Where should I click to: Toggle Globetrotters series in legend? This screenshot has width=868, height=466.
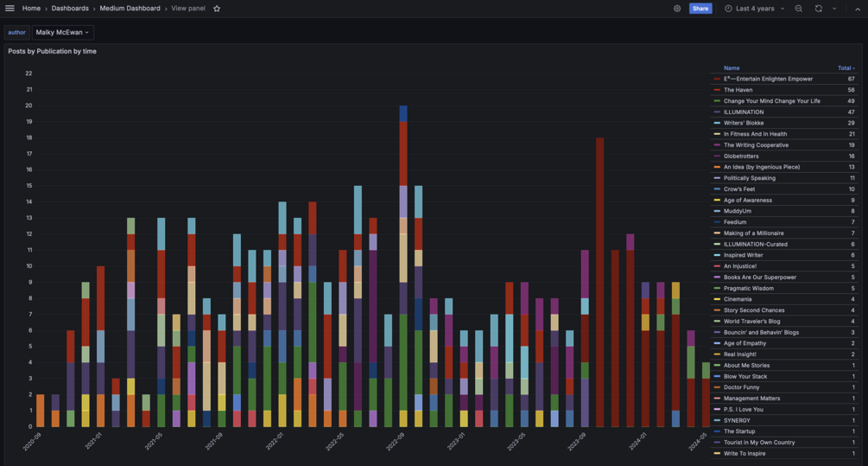point(741,156)
